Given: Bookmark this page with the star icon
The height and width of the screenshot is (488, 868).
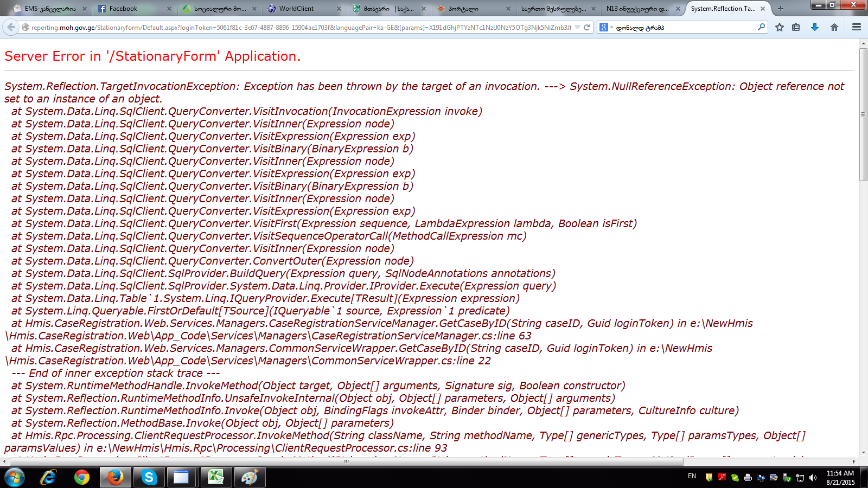Looking at the screenshot, I should [x=780, y=27].
